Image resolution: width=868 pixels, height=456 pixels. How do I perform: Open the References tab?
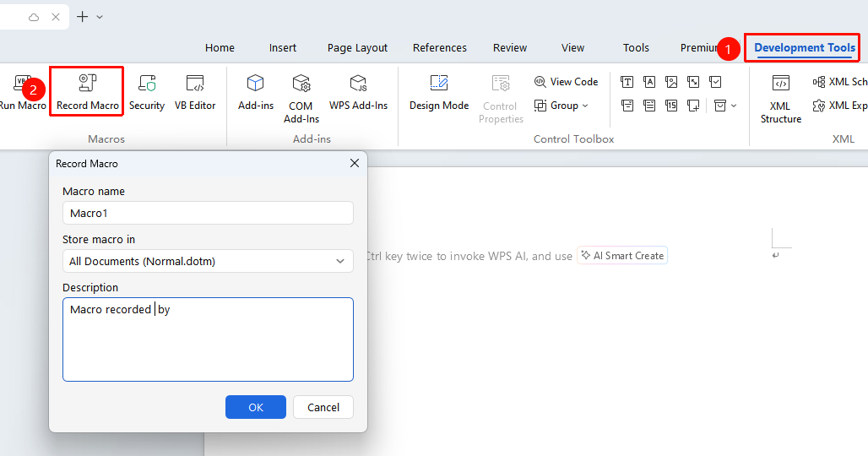[440, 47]
